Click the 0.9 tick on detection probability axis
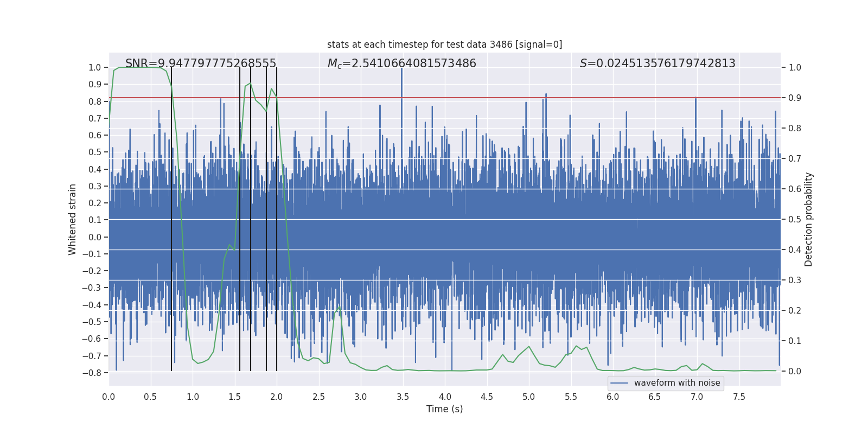 coord(795,98)
